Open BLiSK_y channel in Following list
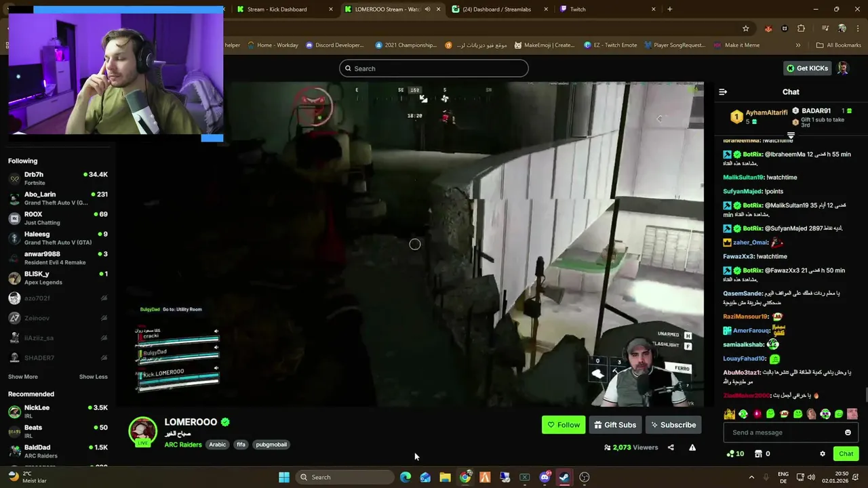 tap(58, 278)
